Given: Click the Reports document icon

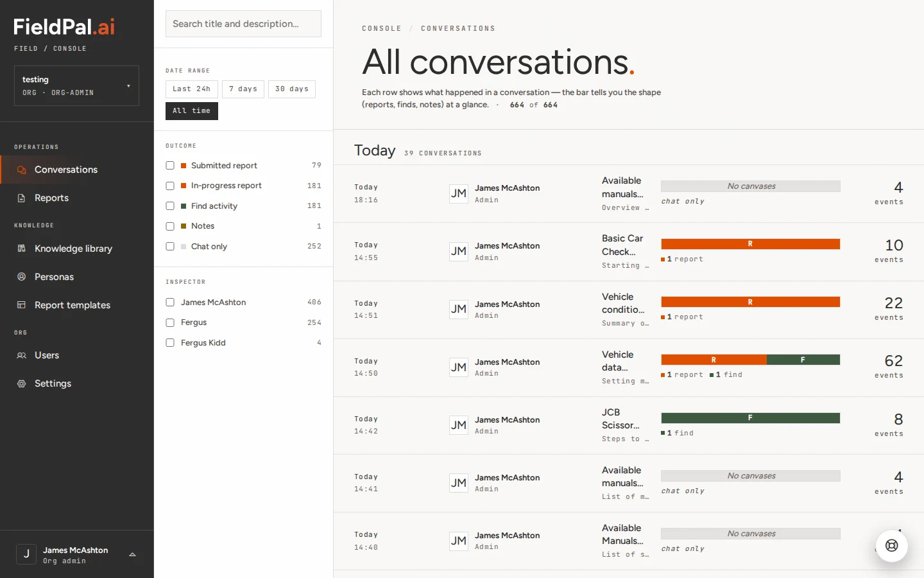Looking at the screenshot, I should [21, 198].
